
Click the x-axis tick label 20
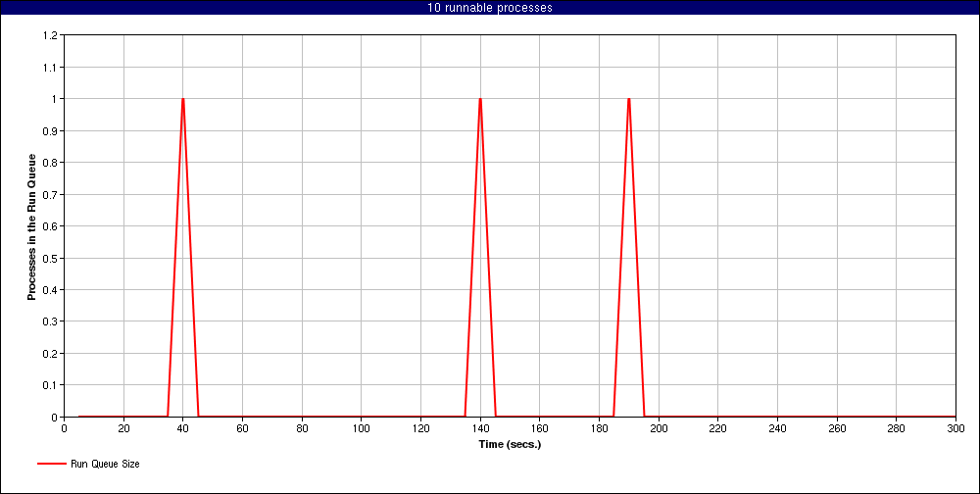tap(123, 428)
